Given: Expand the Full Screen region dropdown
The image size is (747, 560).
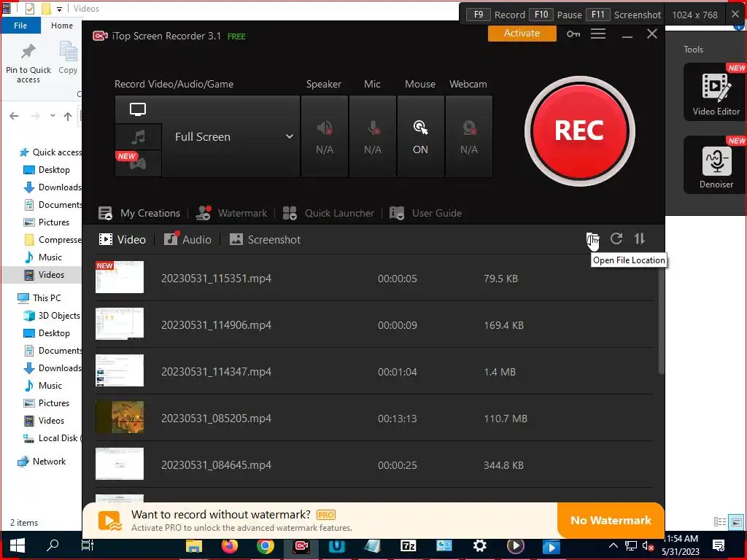Looking at the screenshot, I should (x=289, y=136).
